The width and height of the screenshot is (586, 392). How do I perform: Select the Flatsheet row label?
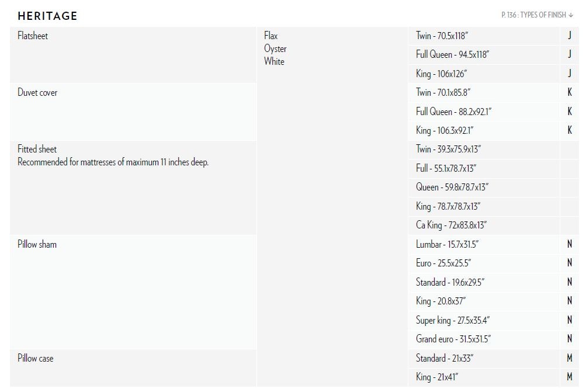(x=33, y=36)
